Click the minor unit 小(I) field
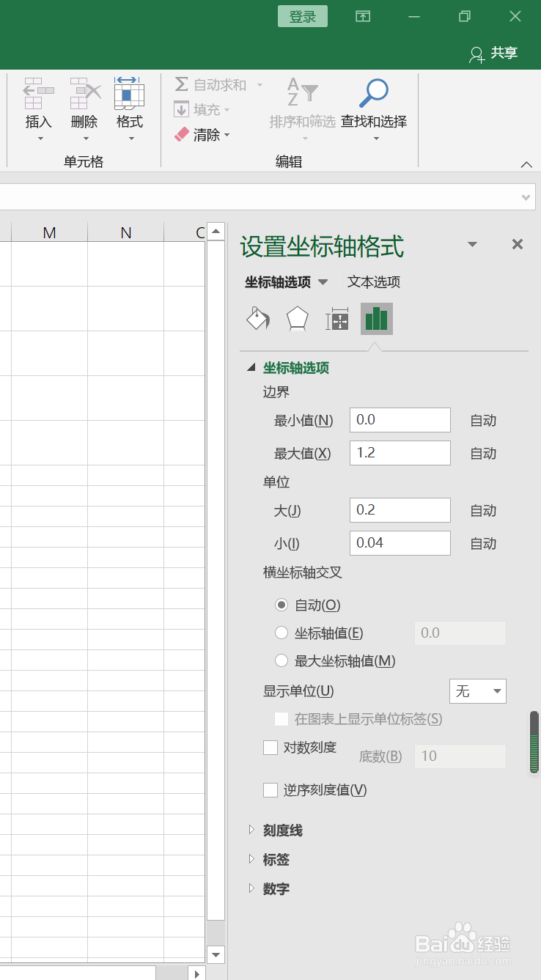 click(x=400, y=543)
